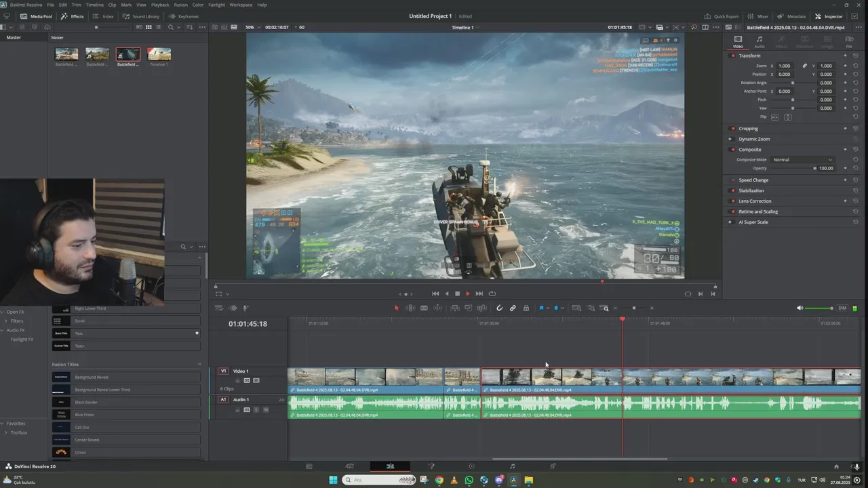The image size is (868, 488).
Task: Toggle Loop playback button
Action: coord(492,293)
